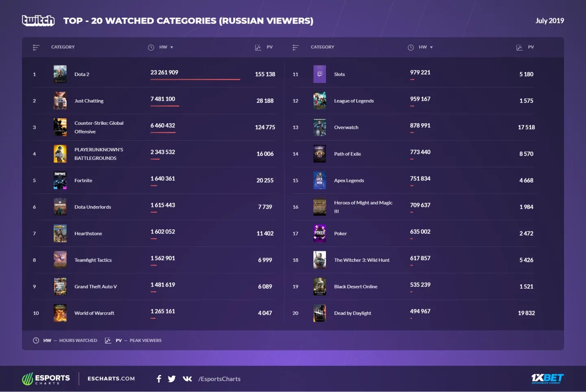Open the Twitter bird icon in footer

click(172, 379)
